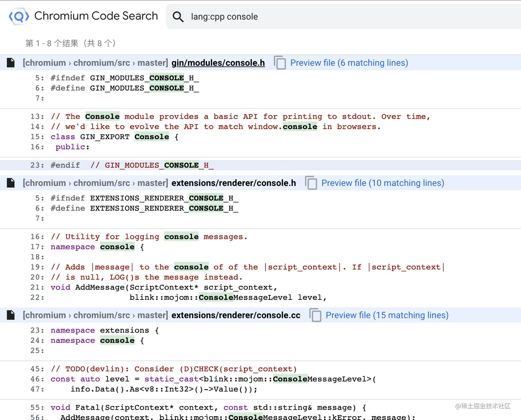The image size is (521, 420).
Task: Click line 6 '#define EXTENSIONS_RENDERER_CONSOLE_H_'
Action: (144, 208)
